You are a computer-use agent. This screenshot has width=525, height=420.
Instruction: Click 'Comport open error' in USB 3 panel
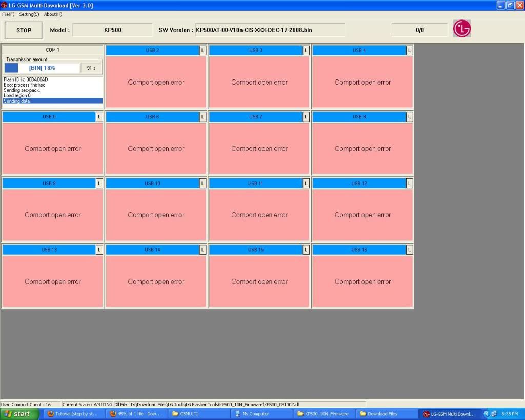[x=259, y=82]
